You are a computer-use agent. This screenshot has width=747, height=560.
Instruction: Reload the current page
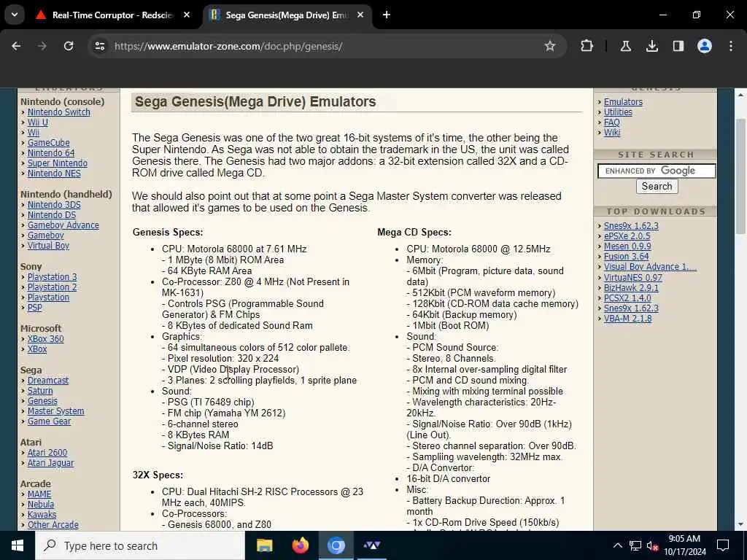[x=69, y=46]
